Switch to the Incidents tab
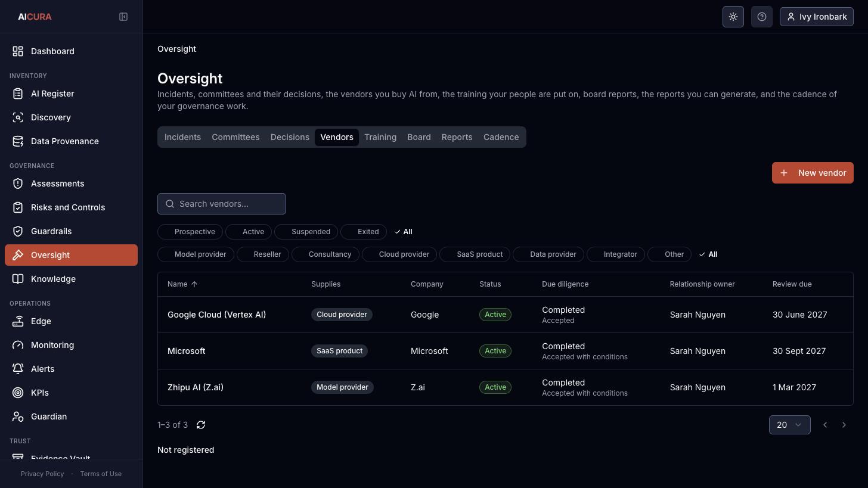The image size is (868, 488). 182,137
